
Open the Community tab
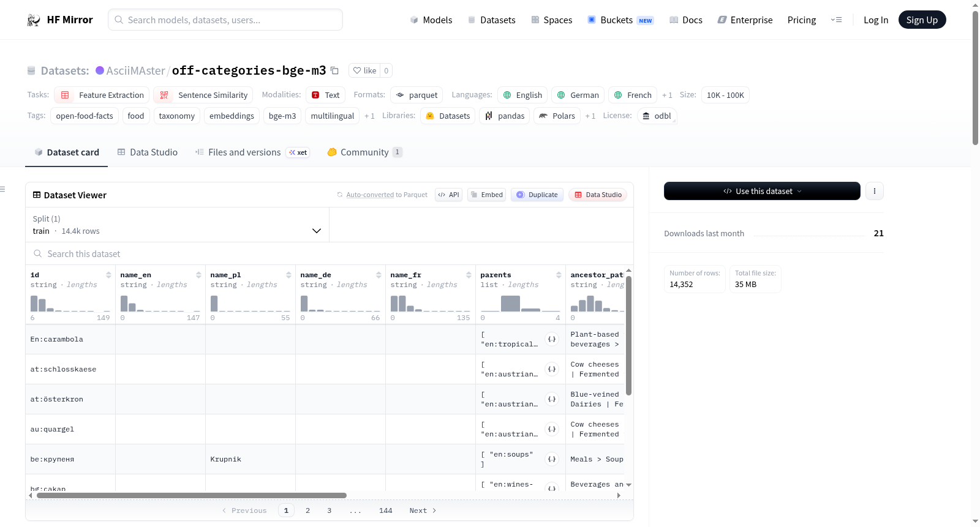(x=364, y=152)
